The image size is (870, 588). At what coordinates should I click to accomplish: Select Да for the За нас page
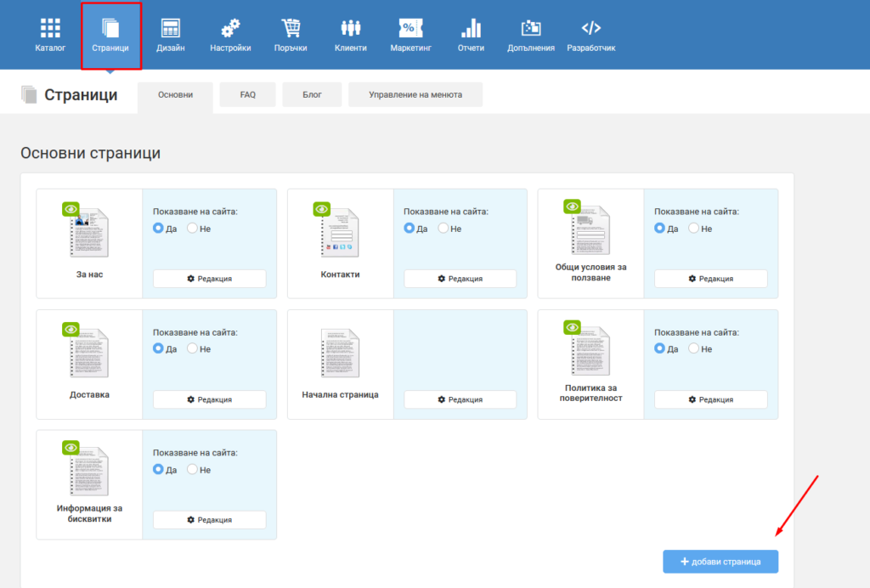click(158, 228)
